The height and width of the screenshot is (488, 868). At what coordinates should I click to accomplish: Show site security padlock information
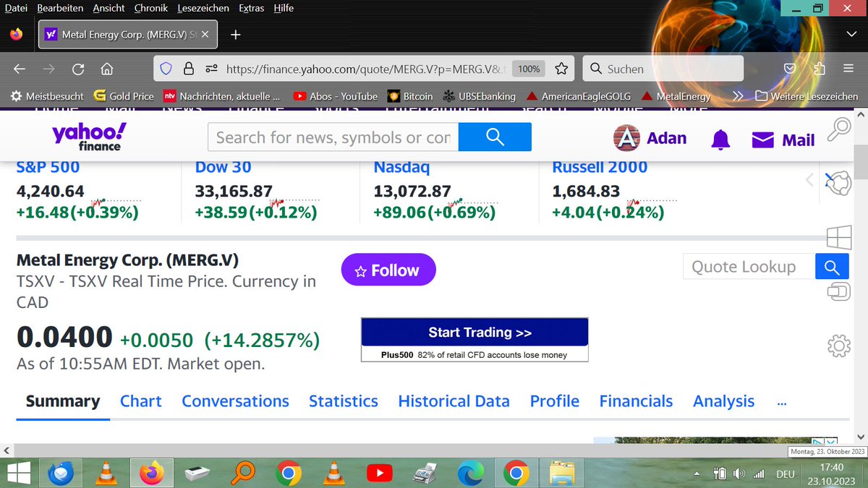coord(189,69)
